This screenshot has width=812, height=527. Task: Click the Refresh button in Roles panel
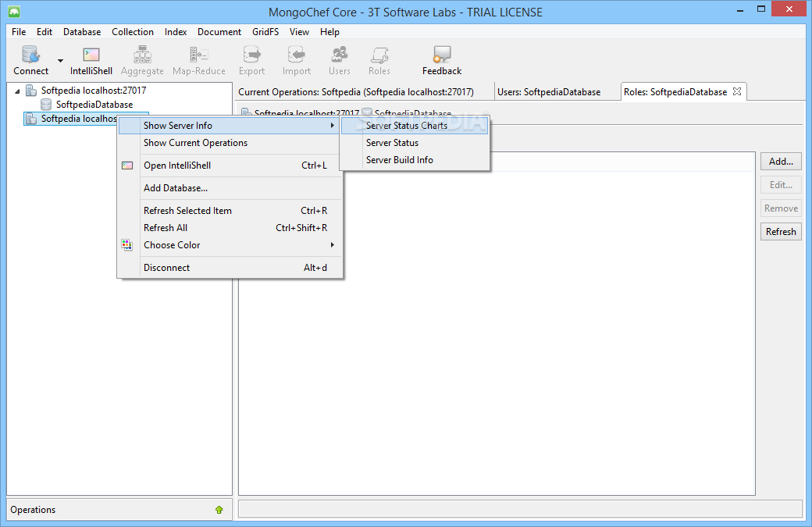click(x=781, y=231)
